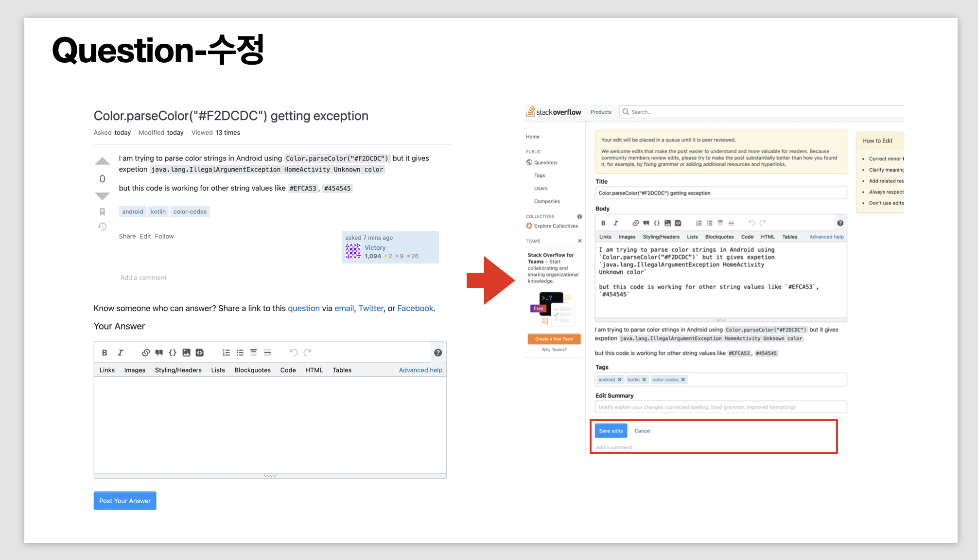Upvote the Color.parseColor question

tap(102, 161)
